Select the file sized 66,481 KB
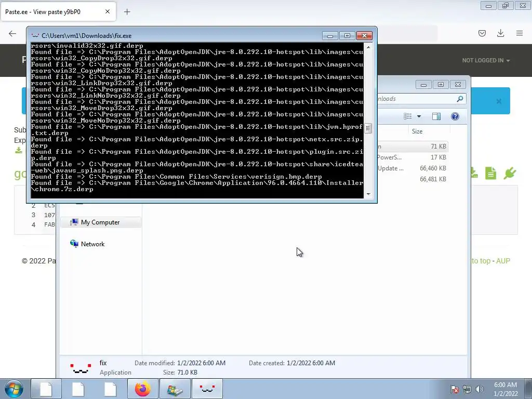Image resolution: width=532 pixels, height=399 pixels. 413,179
